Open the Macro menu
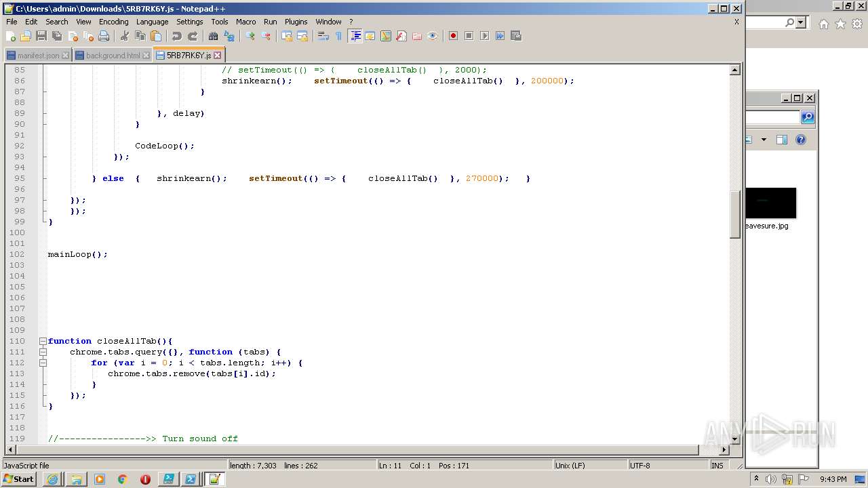 pyautogui.click(x=245, y=22)
